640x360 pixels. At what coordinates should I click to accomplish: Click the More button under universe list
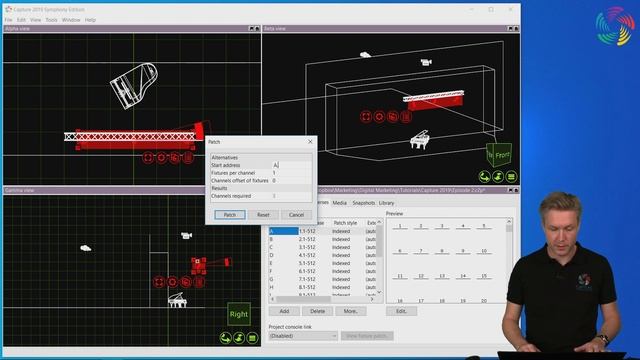351,311
